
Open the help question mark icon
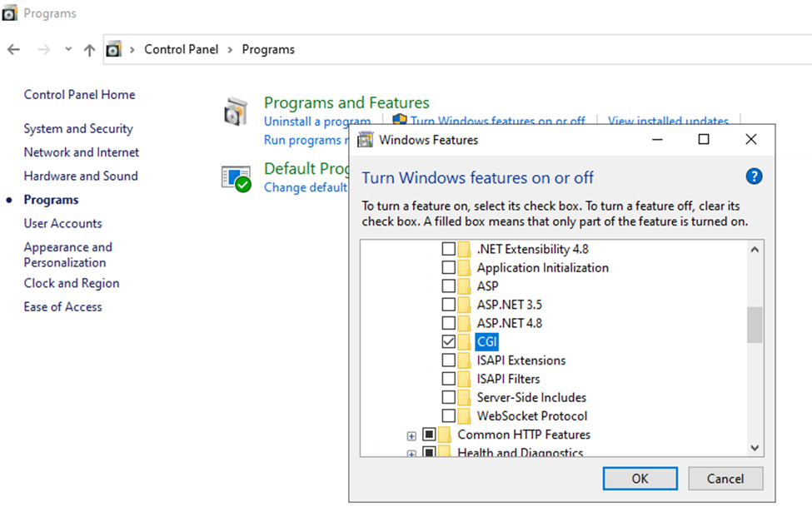coord(754,176)
